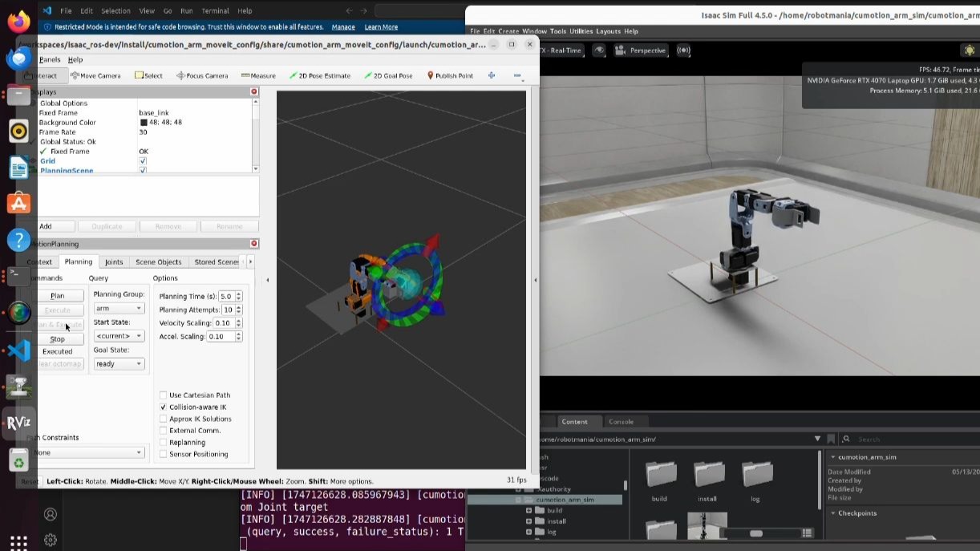Click the Planning Time spinner arrows
Screen dimensions: 980x551
(x=239, y=297)
